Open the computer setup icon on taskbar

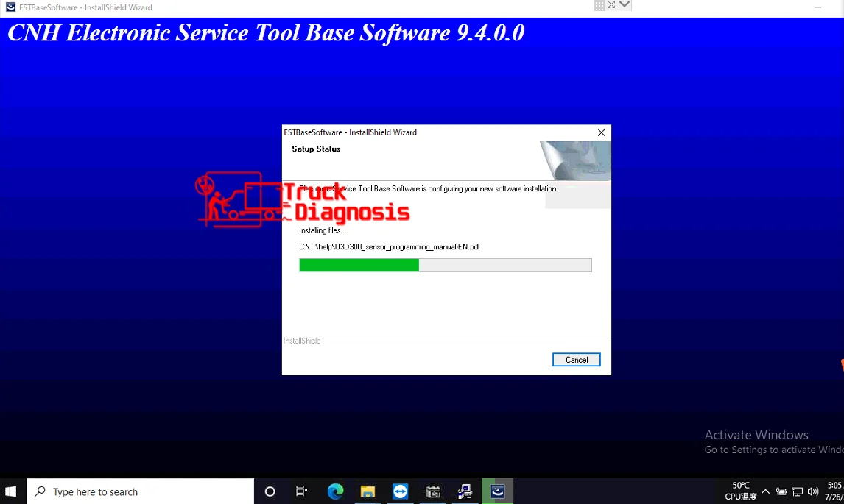click(465, 491)
